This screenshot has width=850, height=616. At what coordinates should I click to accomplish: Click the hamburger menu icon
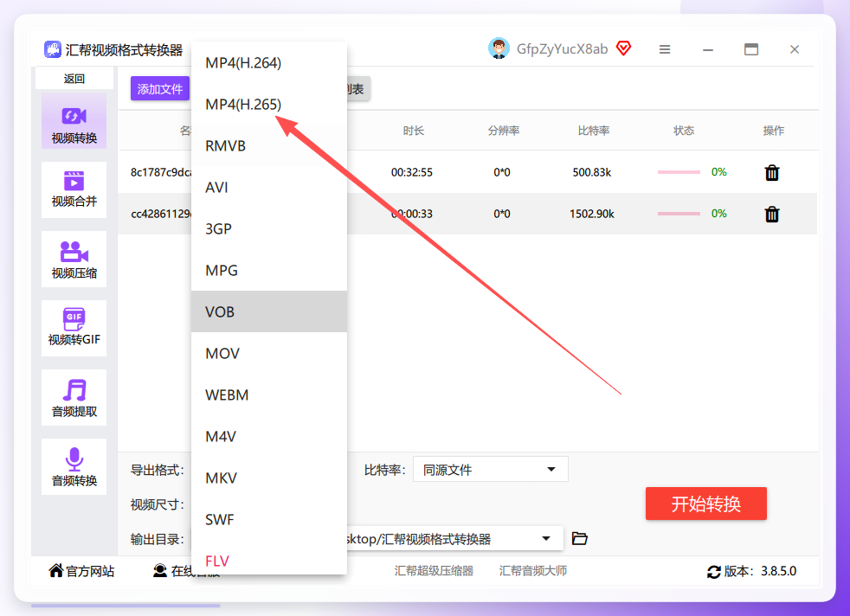tap(665, 49)
